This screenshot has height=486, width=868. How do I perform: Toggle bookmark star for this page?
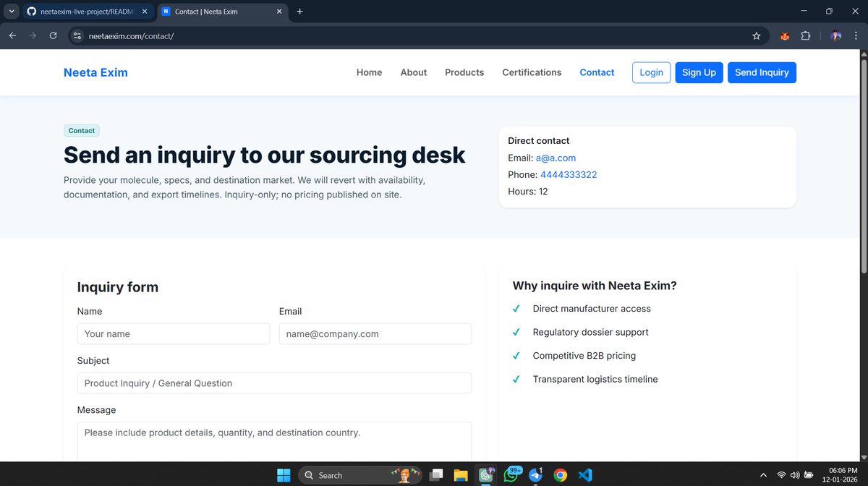pyautogui.click(x=757, y=35)
